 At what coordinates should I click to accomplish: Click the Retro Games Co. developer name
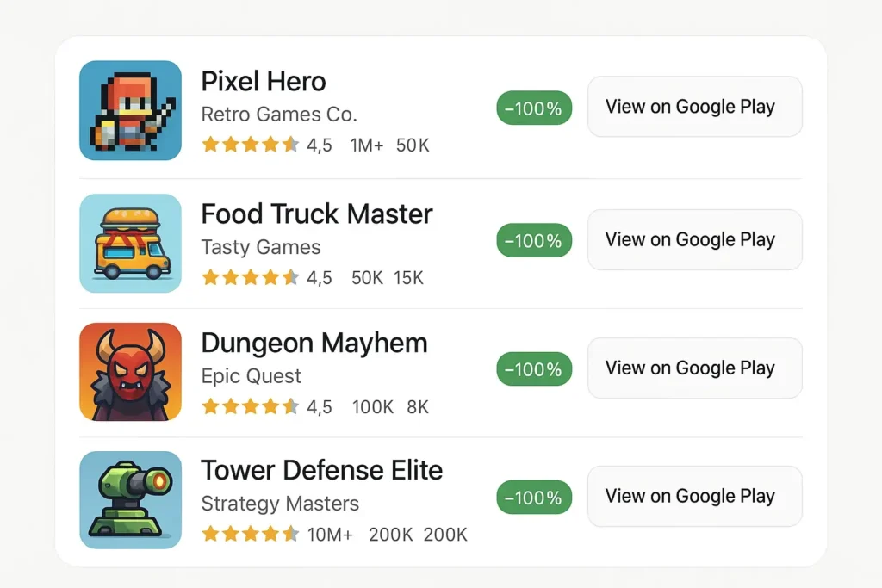tap(279, 115)
